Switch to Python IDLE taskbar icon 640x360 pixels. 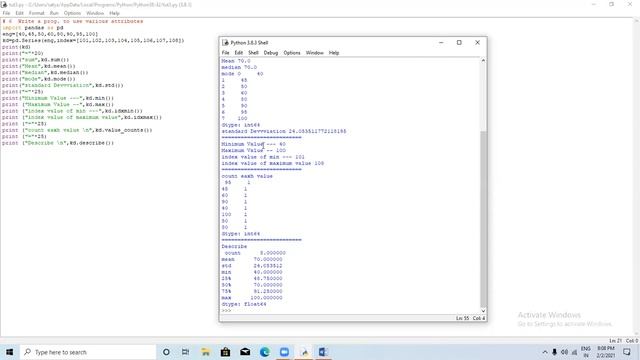tap(304, 352)
